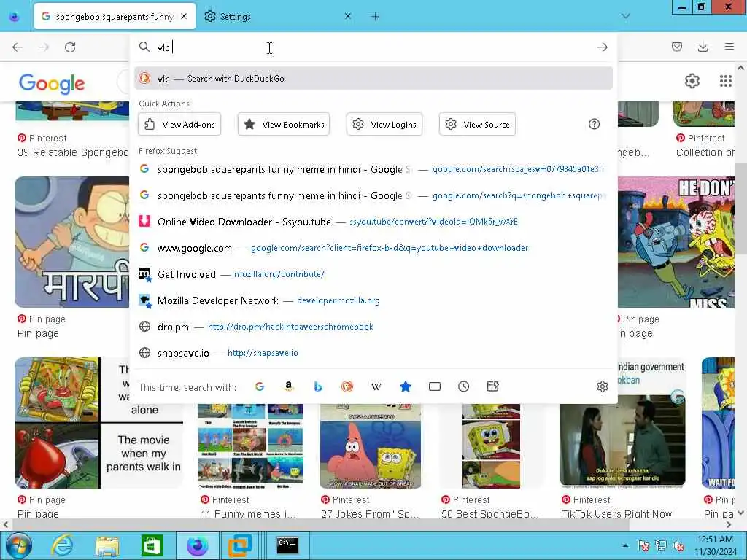Click the vertical scrollbar down arrow
Viewport: 747px width, 560px height.
point(741,513)
